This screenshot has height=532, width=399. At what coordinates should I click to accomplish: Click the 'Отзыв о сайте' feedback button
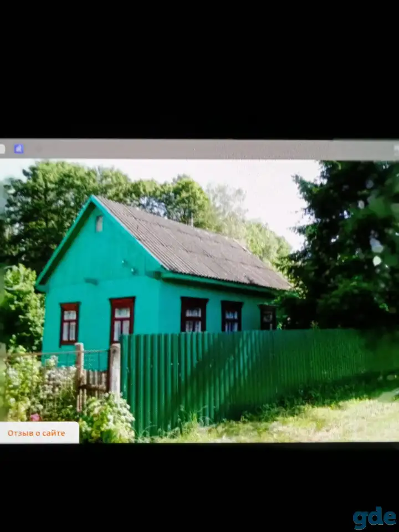coord(39,433)
